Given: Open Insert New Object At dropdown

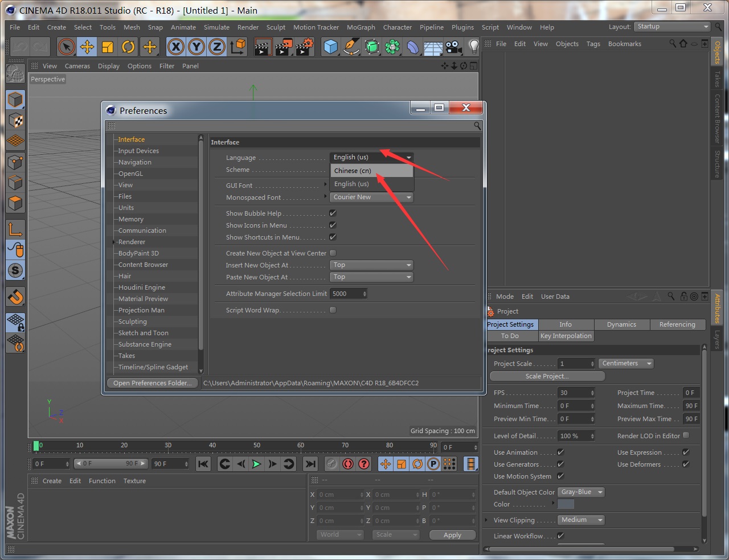Looking at the screenshot, I should (x=371, y=265).
